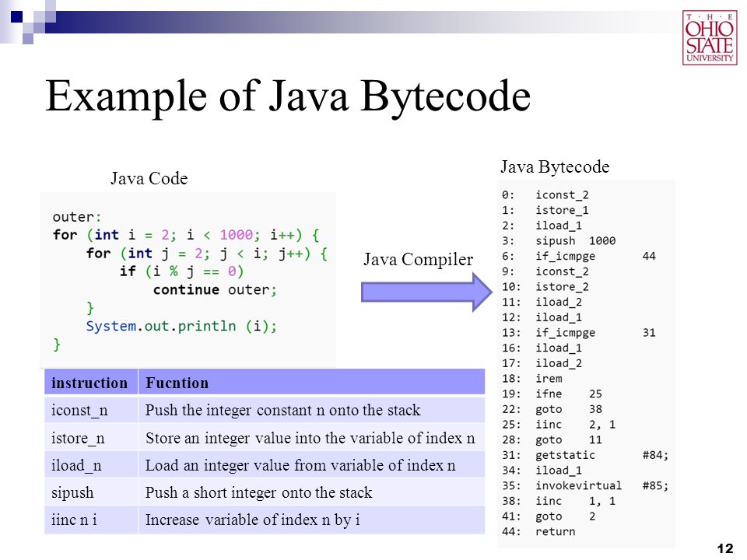Select bytecode line "18: irem"
The height and width of the screenshot is (560, 747).
tap(531, 378)
